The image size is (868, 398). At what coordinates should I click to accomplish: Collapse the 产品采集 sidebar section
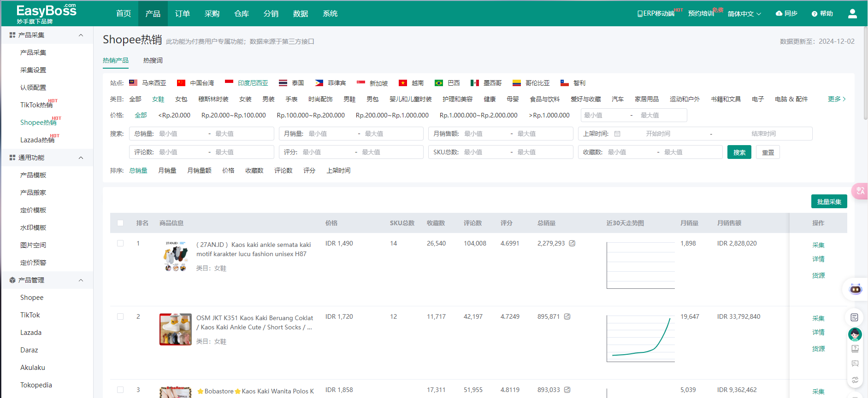click(81, 35)
